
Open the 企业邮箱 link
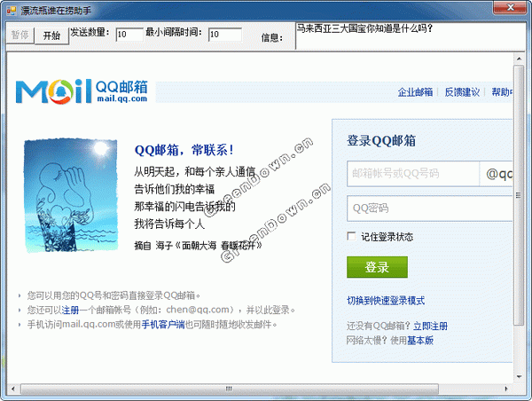pyautogui.click(x=415, y=92)
